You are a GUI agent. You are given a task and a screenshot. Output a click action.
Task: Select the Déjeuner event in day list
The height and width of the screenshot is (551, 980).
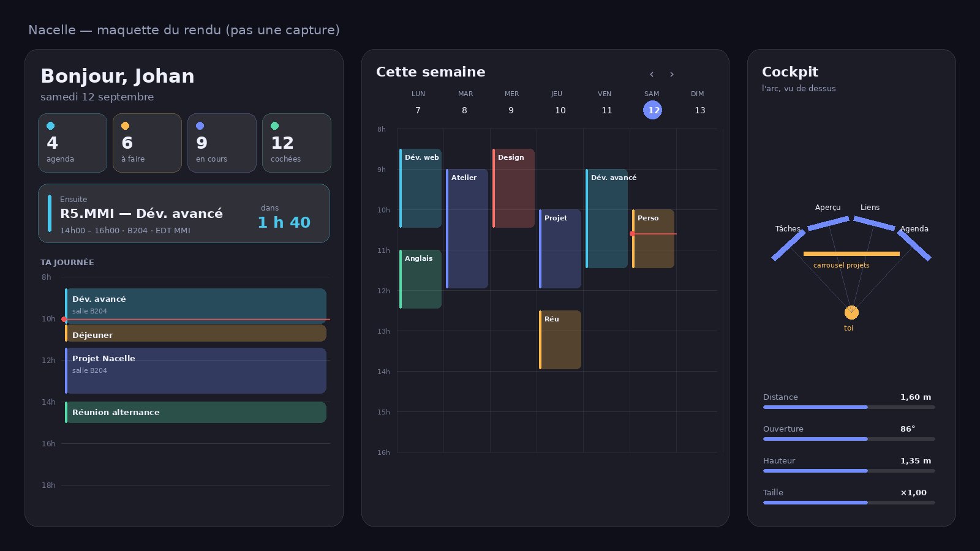coord(195,333)
